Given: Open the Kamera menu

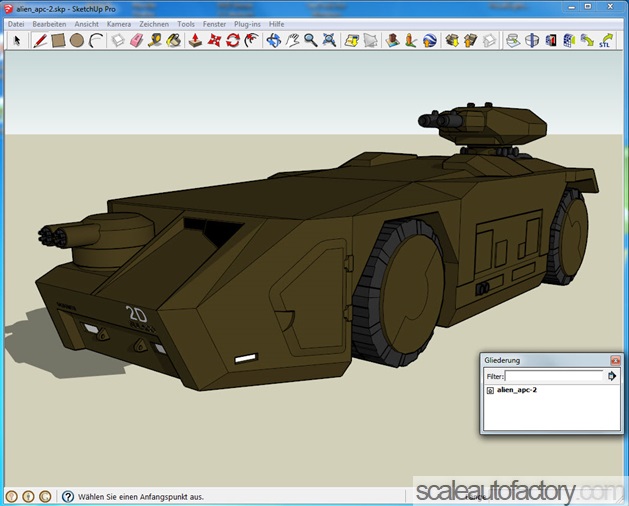Looking at the screenshot, I should click(119, 24).
